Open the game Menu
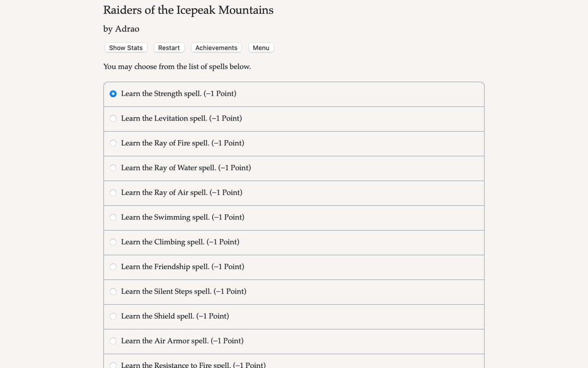The width and height of the screenshot is (588, 368). click(261, 48)
